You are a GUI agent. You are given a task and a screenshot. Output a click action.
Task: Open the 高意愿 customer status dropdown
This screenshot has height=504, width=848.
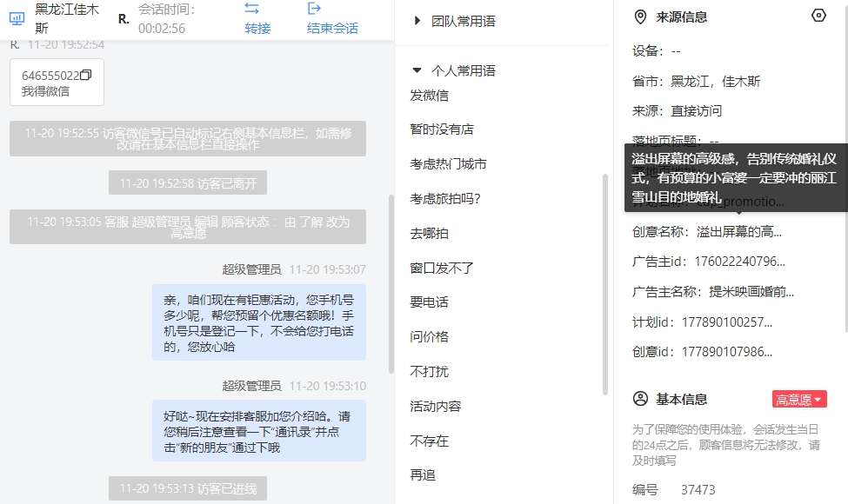[x=799, y=400]
